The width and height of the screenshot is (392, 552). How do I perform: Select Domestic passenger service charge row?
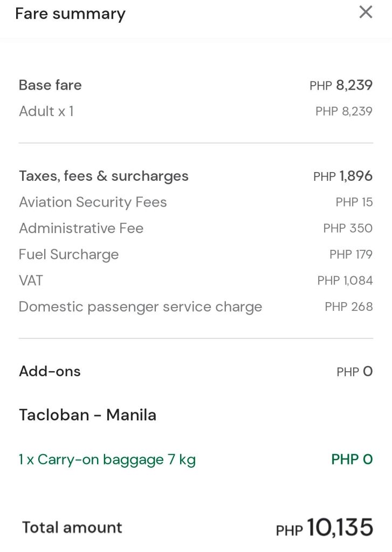pos(140,306)
